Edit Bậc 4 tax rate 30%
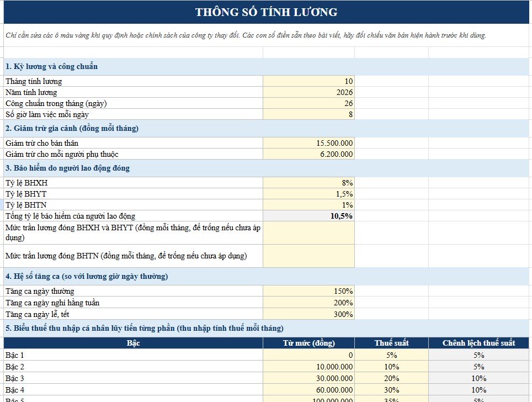Viewport: 532px width, 402px height. pos(391,389)
